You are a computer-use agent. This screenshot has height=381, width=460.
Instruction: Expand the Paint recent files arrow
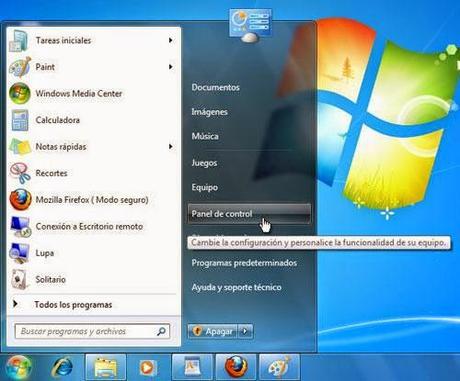(171, 67)
